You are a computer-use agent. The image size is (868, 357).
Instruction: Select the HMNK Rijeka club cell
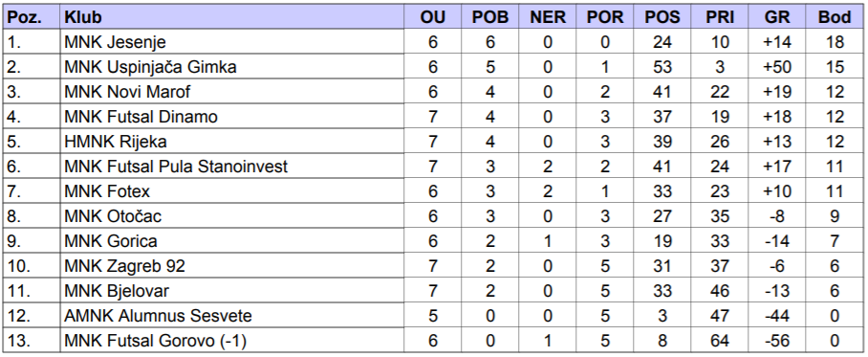(232, 142)
